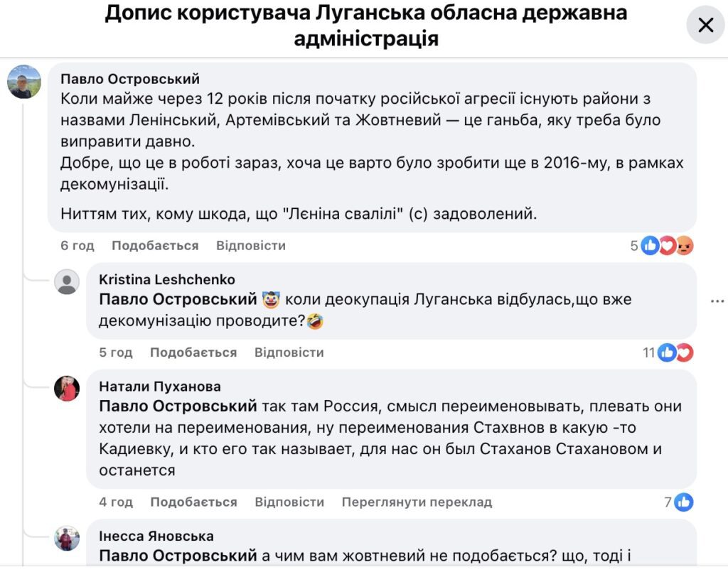Open Pavlo Ostrovskyi's profile picture
This screenshot has height=577, width=728.
pos(24,81)
